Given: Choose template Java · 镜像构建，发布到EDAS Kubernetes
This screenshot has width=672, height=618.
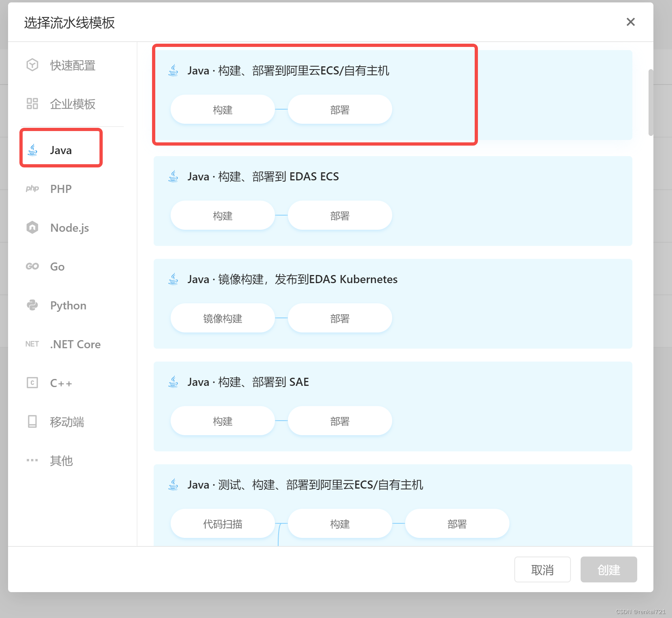Looking at the screenshot, I should 393,304.
